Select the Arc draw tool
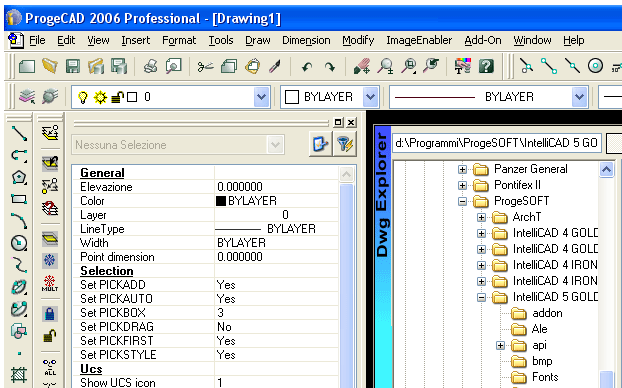 (x=19, y=221)
